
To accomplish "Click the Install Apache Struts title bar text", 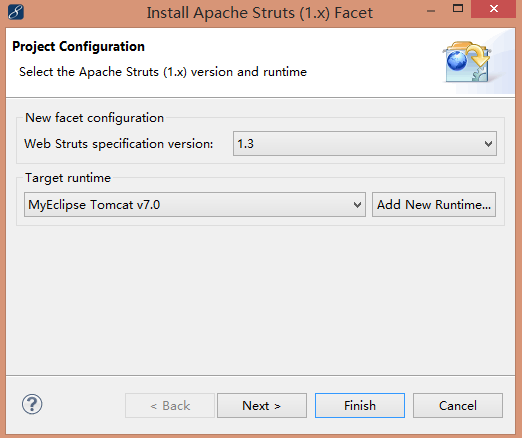I will pos(260,13).
